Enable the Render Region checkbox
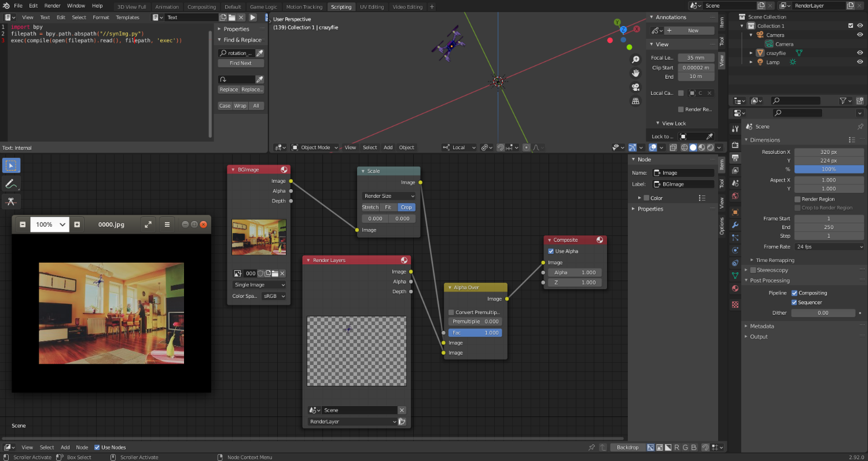Viewport: 868px width, 461px height. (797, 199)
